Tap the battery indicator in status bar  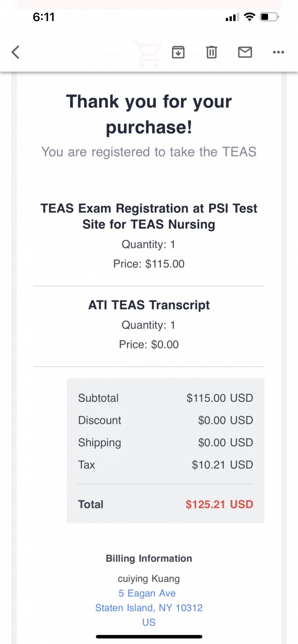coord(269,17)
